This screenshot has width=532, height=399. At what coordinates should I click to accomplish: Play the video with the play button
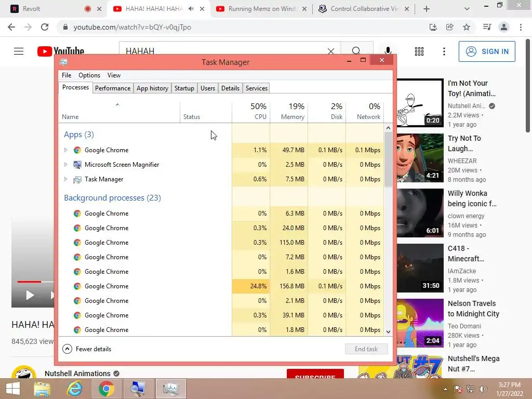[x=30, y=295]
